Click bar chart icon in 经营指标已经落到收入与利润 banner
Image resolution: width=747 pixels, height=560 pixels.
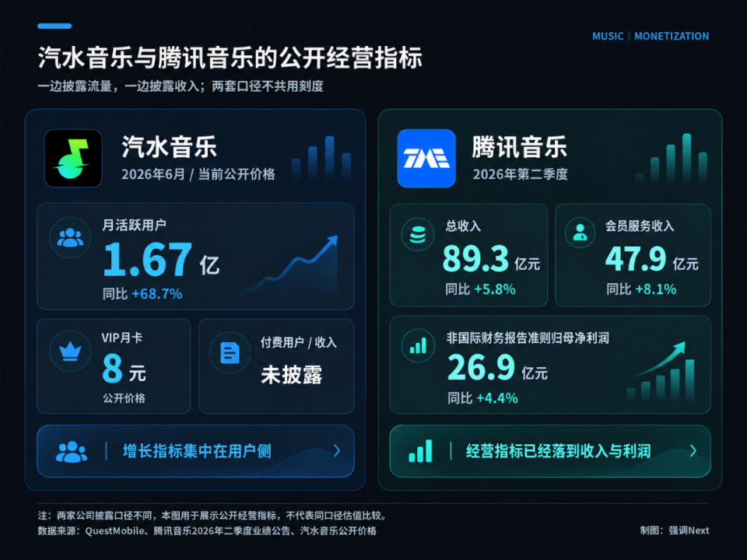421,451
